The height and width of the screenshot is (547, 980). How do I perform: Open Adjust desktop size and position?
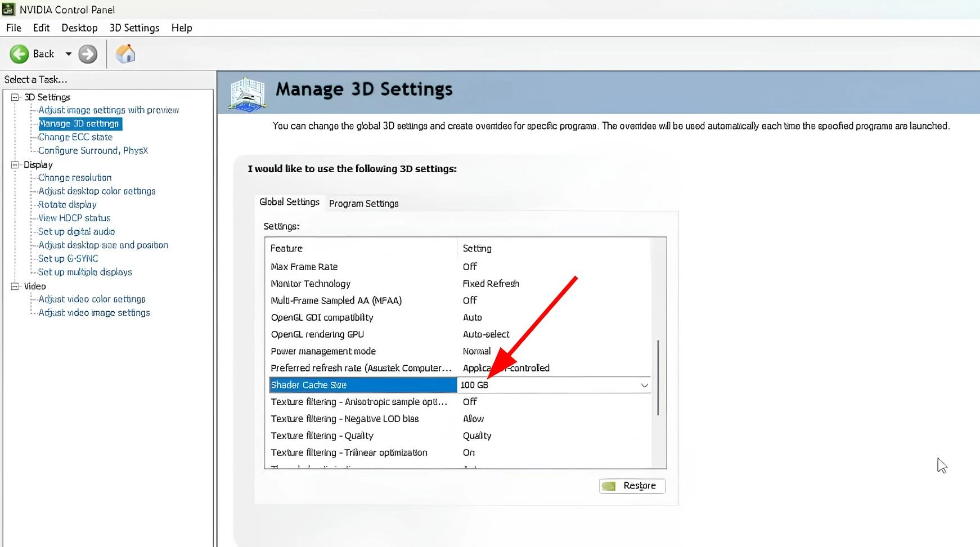click(103, 245)
